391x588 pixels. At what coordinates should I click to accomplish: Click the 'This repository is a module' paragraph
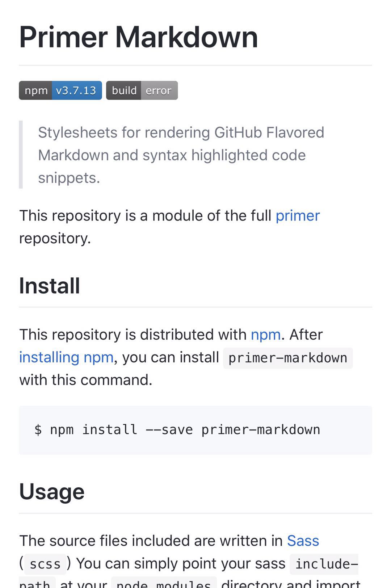click(x=169, y=227)
